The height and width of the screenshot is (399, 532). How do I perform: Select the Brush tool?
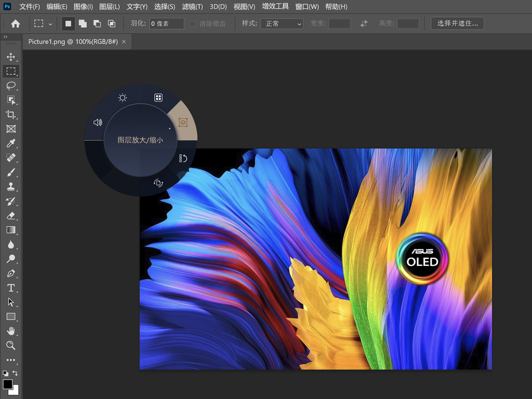click(11, 173)
